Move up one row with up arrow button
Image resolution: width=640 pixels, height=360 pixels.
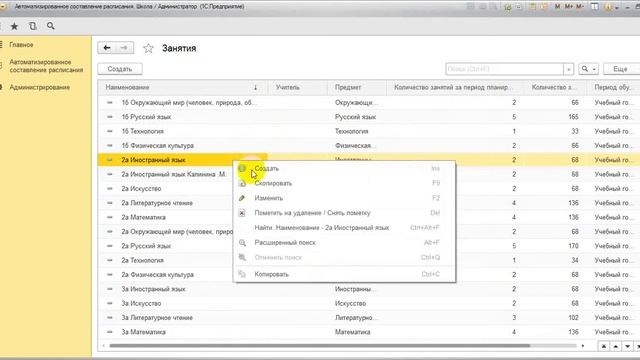coord(616,346)
